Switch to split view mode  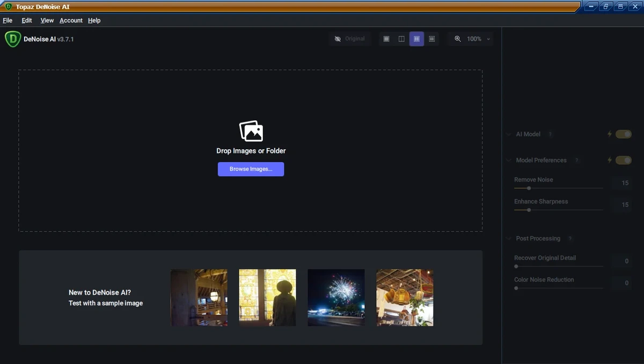401,39
